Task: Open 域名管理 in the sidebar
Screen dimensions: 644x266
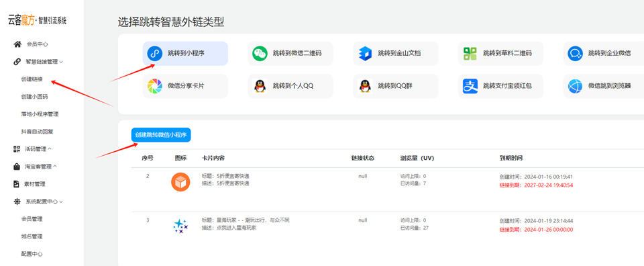Action: coord(32,236)
